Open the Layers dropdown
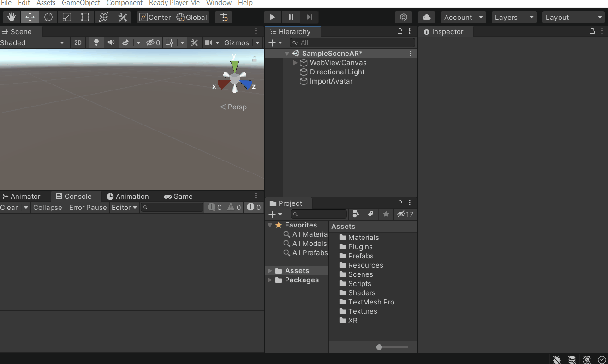Image resolution: width=608 pixels, height=364 pixels. pos(514,17)
